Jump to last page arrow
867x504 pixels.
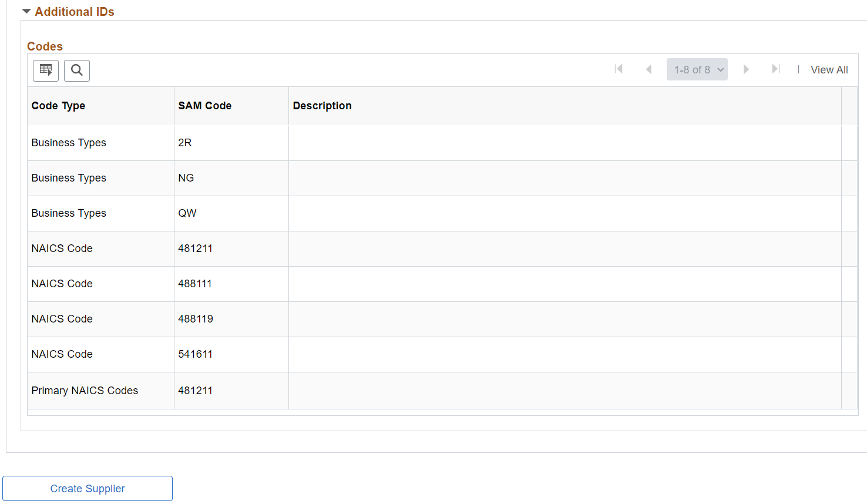tap(776, 69)
